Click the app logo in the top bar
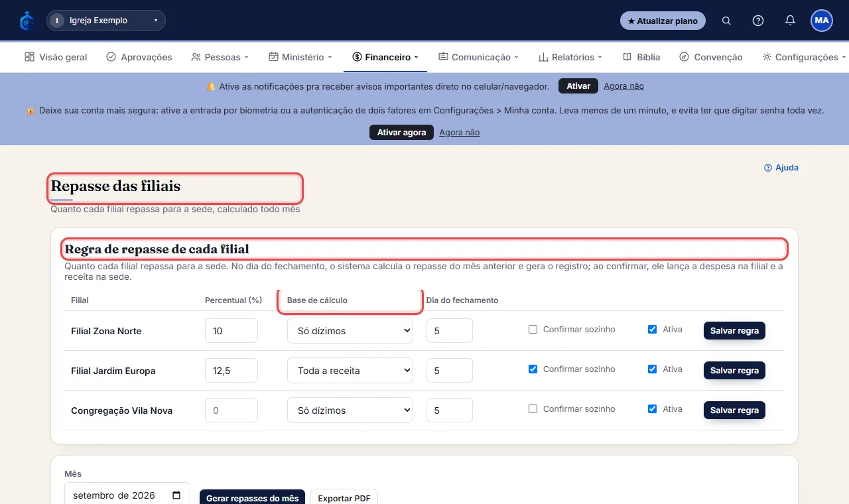This screenshot has height=504, width=849. point(27,21)
